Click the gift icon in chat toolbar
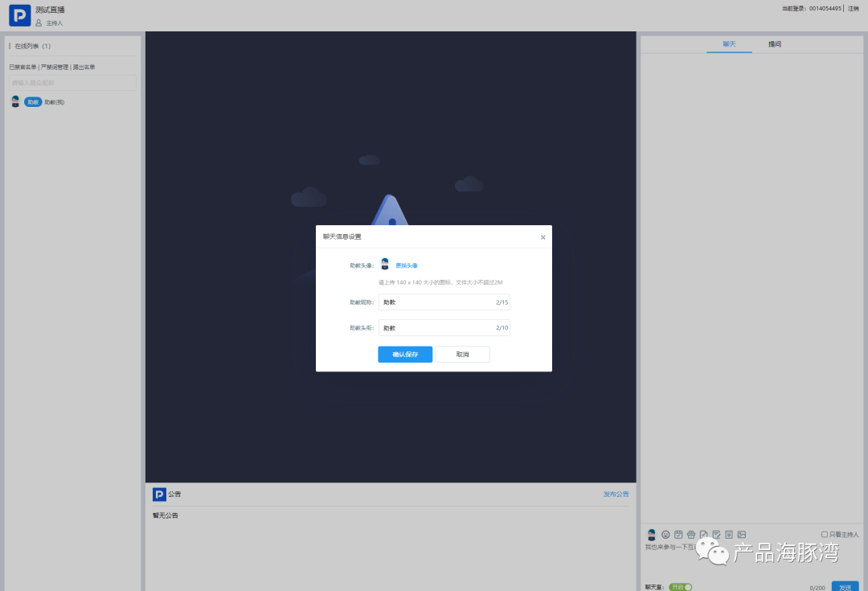Screen dimensions: 868x591 [x=691, y=535]
